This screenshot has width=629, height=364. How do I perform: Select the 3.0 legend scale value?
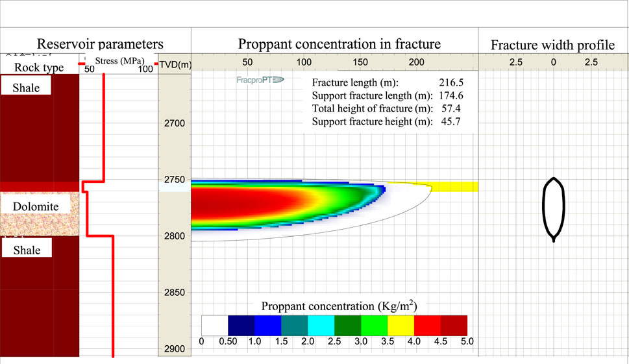coord(361,341)
